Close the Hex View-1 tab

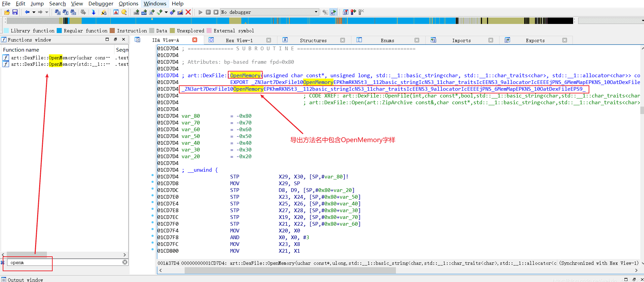(269, 40)
